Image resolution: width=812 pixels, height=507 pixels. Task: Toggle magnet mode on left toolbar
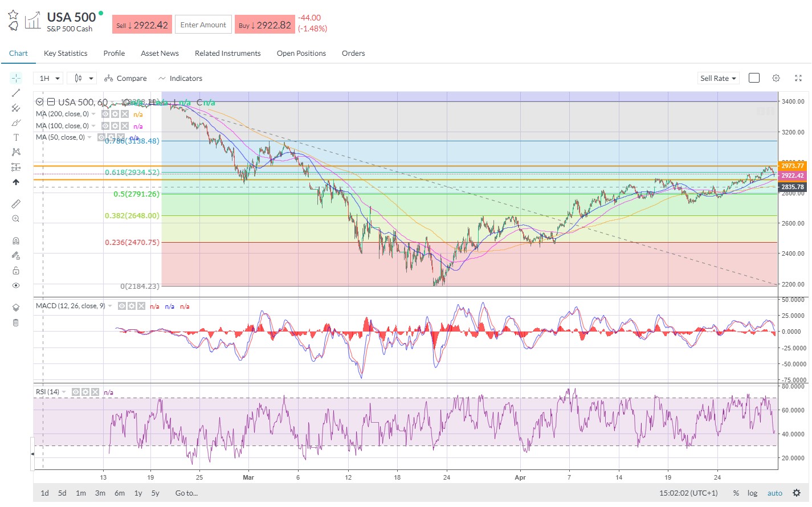16,241
